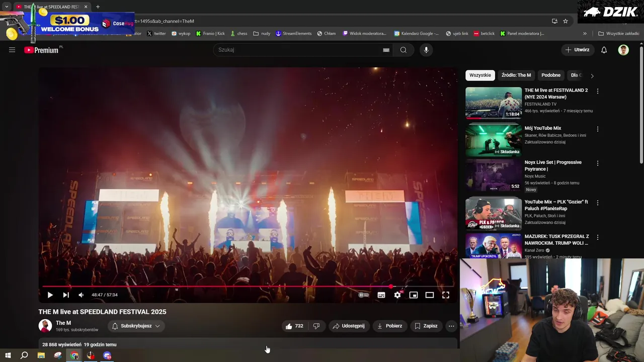Toggle autoplay switch in player

click(x=363, y=295)
